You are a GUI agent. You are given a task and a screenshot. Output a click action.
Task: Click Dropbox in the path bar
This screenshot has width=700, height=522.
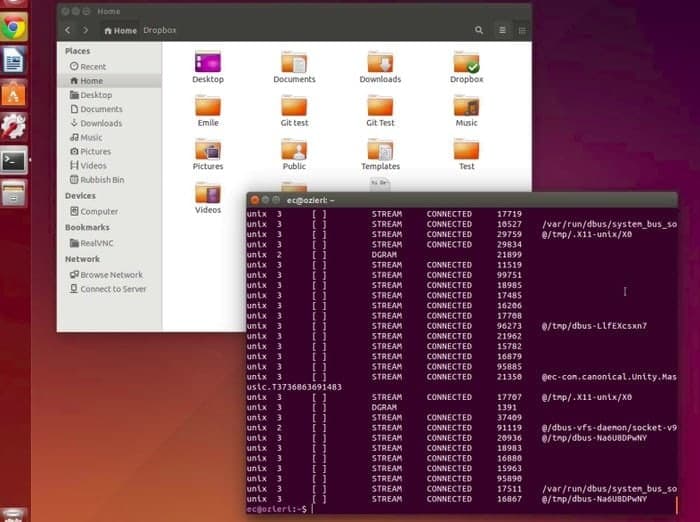coord(160,30)
